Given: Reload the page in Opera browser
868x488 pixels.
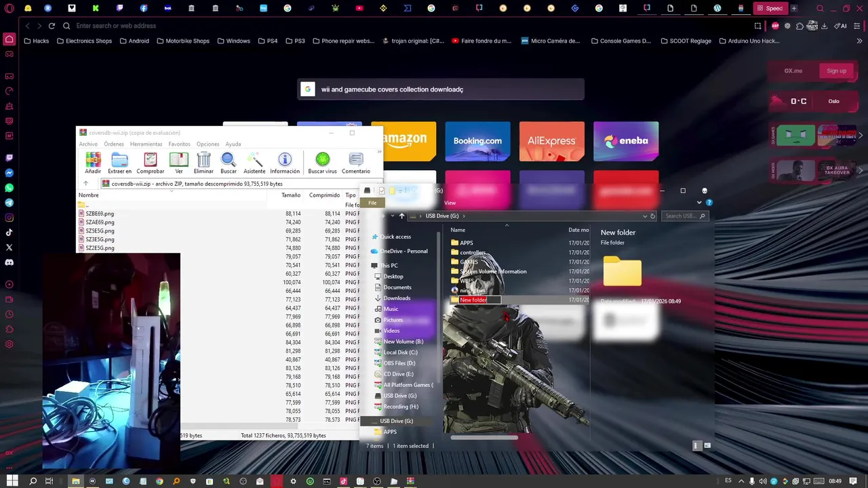Looking at the screenshot, I should [52, 26].
